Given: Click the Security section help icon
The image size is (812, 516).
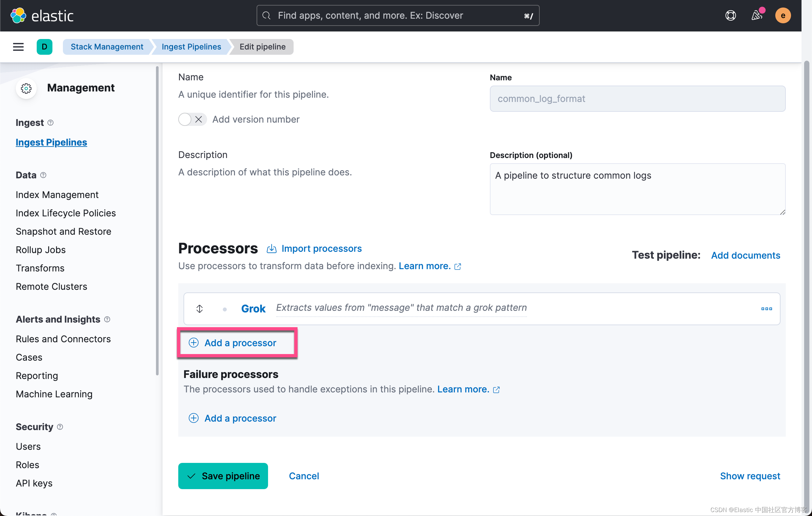Looking at the screenshot, I should [60, 427].
